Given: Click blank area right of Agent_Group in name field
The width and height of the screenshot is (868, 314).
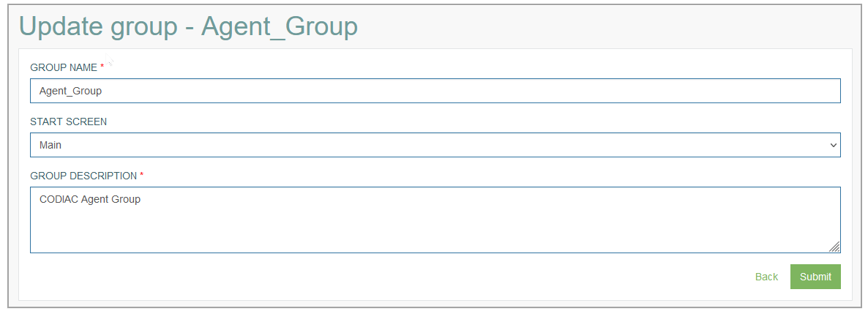Looking at the screenshot, I should click(x=471, y=91).
